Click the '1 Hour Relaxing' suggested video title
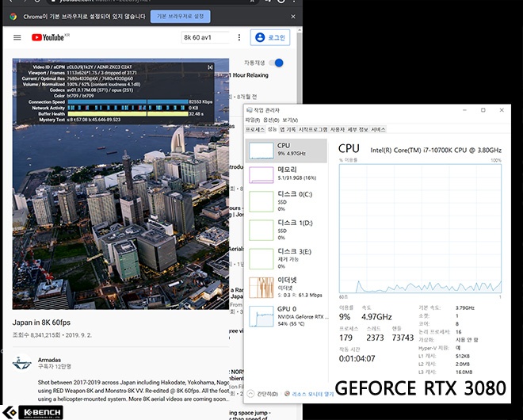This screenshot has height=420, width=523. [248, 75]
